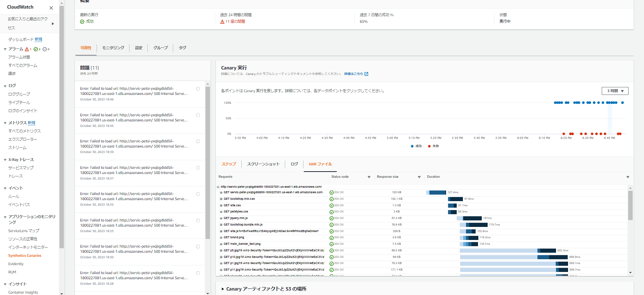The width and height of the screenshot is (644, 295).
Task: Open the 設定 tab
Action: click(139, 48)
